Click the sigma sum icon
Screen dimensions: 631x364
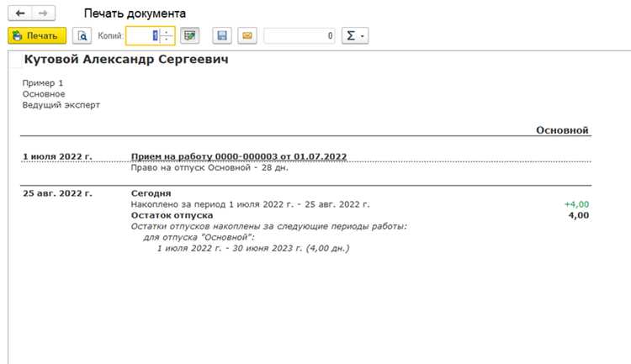[351, 36]
